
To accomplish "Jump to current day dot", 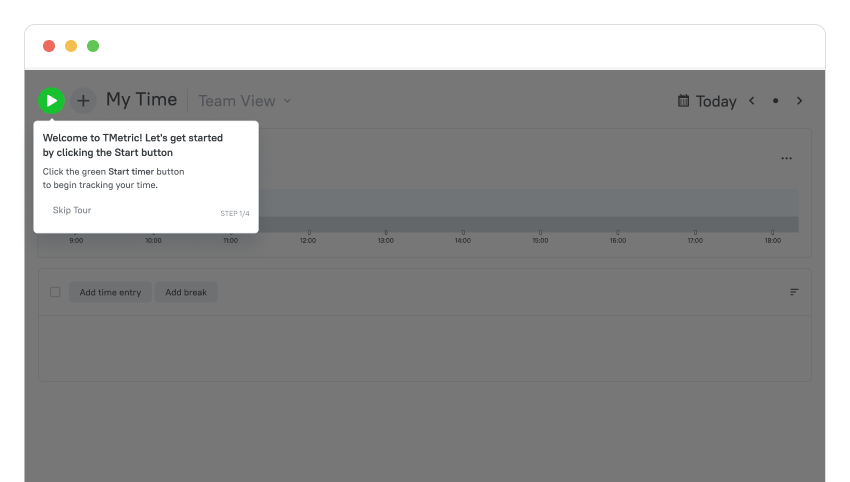I will [x=776, y=101].
